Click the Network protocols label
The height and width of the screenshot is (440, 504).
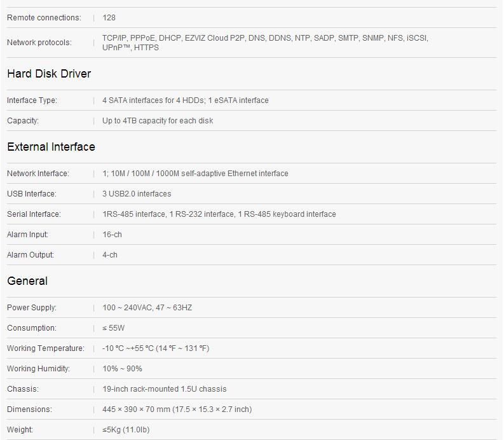(39, 43)
